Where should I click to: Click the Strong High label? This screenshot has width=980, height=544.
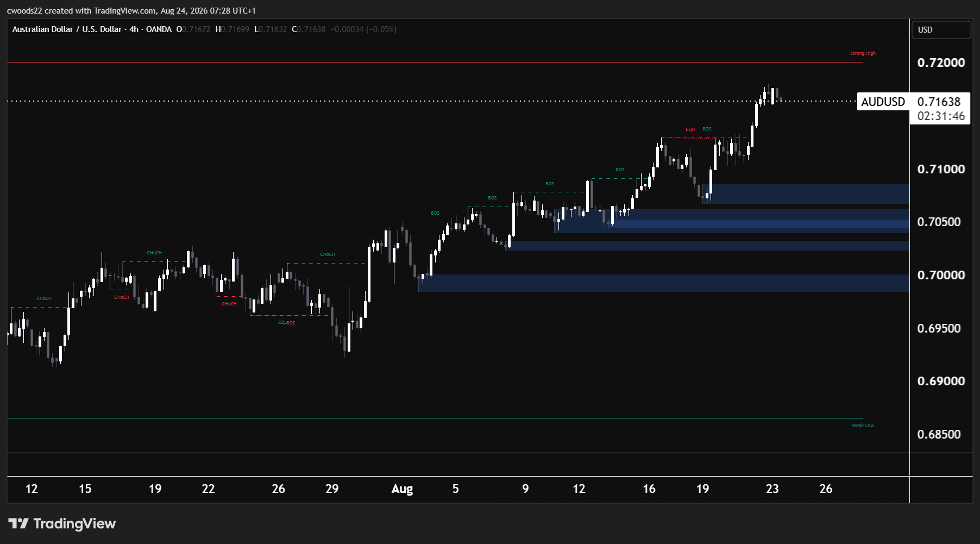tap(863, 53)
